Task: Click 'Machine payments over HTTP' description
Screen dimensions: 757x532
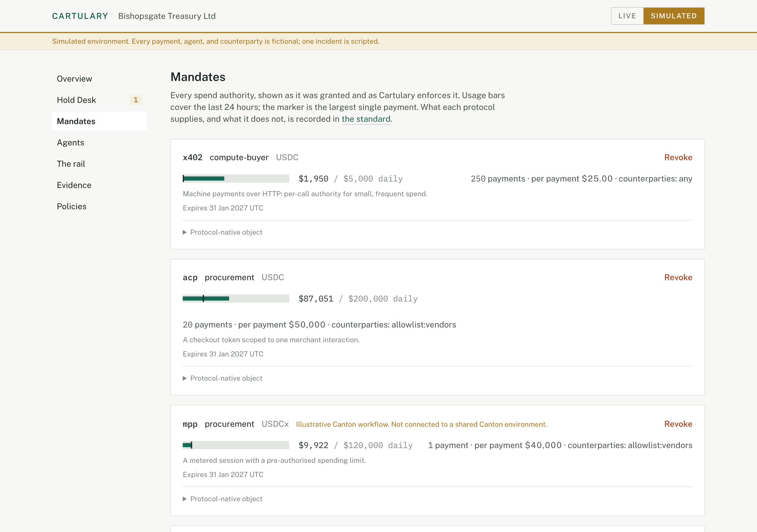Action: (305, 194)
